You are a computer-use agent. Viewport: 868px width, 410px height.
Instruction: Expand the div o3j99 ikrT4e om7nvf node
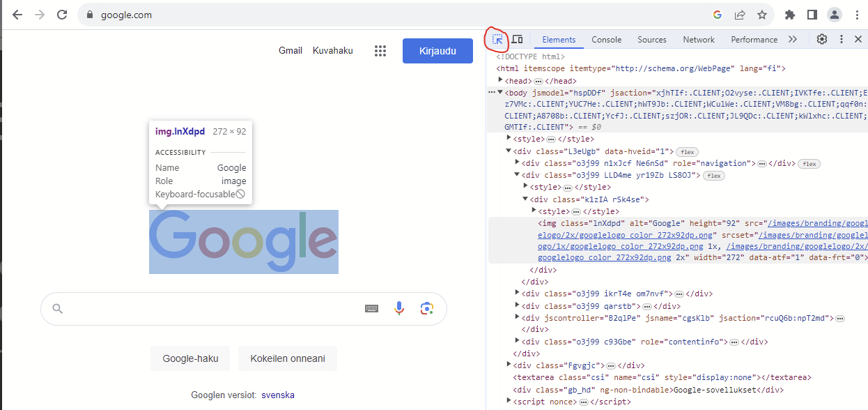point(517,293)
